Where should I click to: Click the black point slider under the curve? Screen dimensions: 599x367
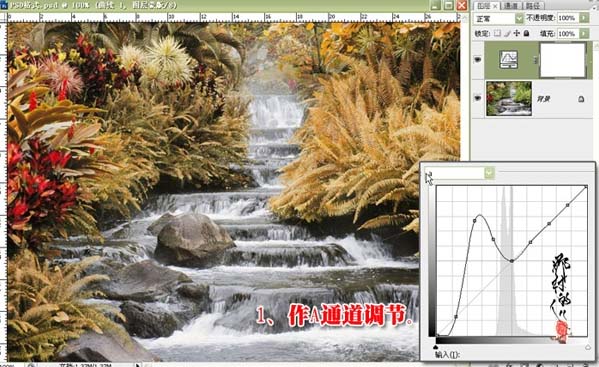tap(436, 347)
